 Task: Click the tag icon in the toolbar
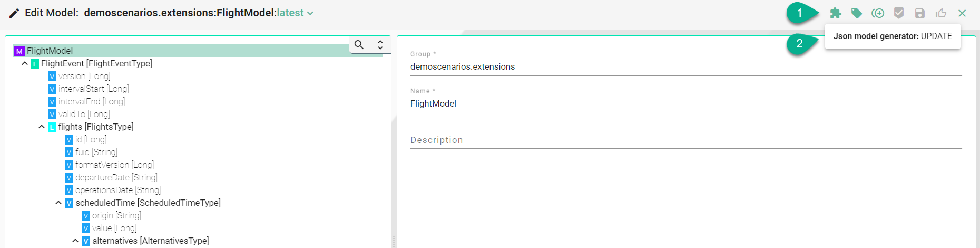pos(857,13)
